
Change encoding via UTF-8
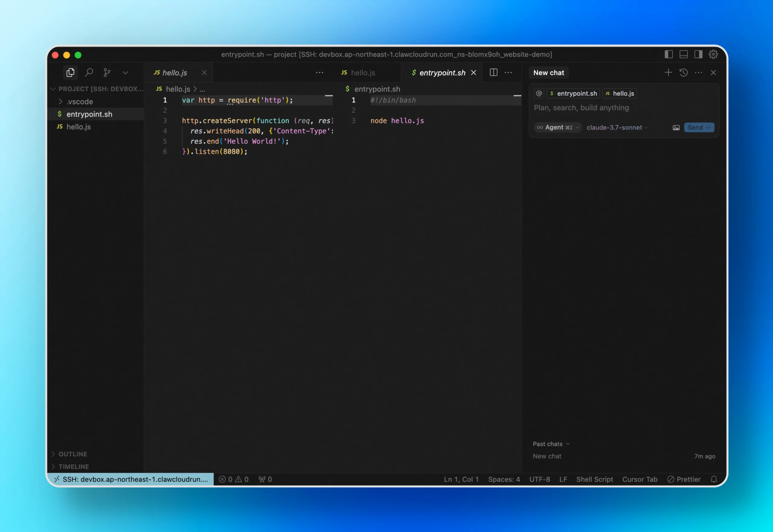540,479
